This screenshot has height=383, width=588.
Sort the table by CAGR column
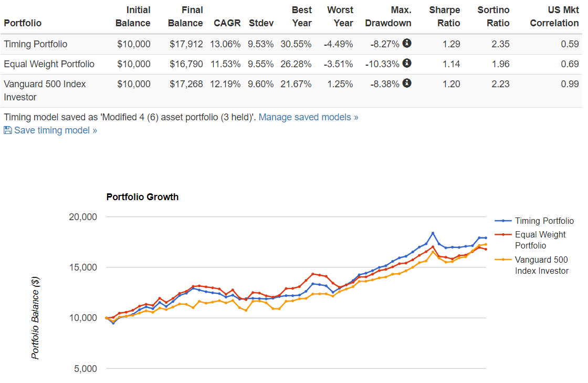pos(227,23)
